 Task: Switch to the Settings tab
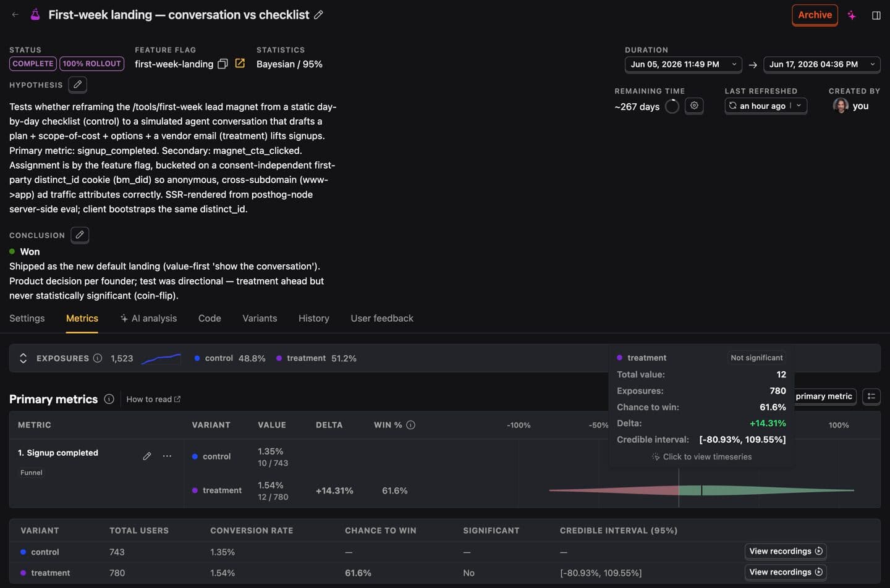27,318
